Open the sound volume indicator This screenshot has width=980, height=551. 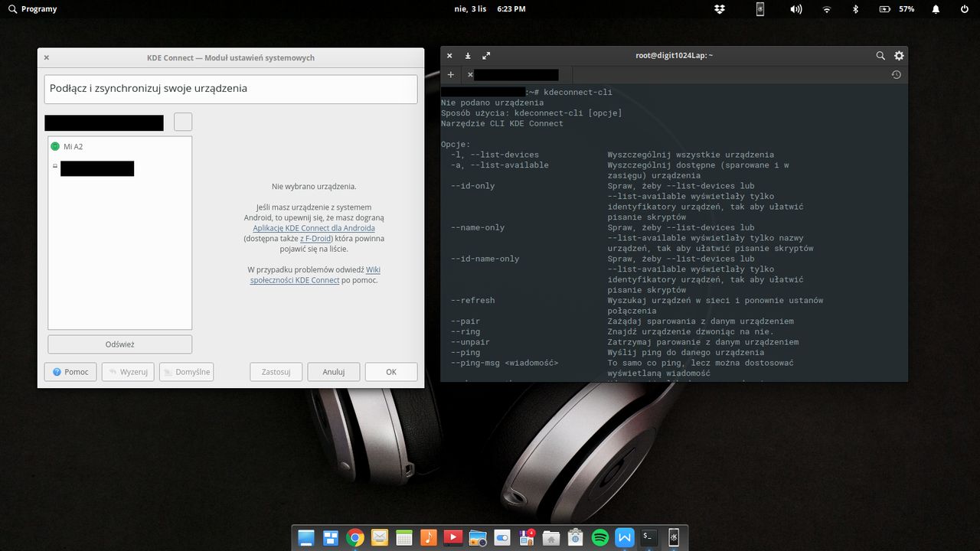pos(796,9)
